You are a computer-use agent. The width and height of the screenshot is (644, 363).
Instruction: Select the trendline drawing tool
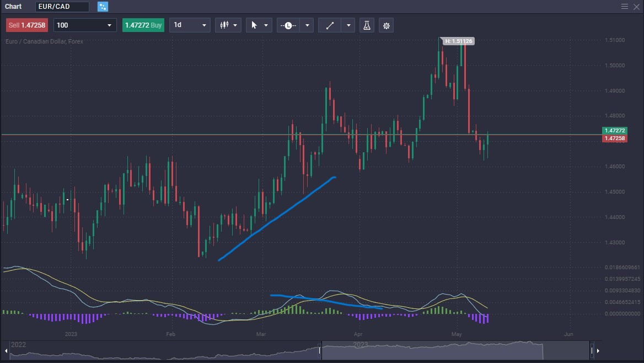[330, 25]
